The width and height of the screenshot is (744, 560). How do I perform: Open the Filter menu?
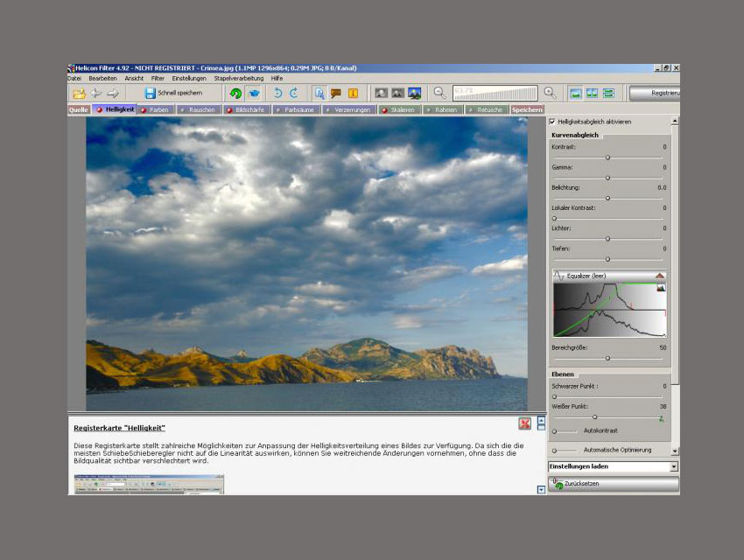[158, 79]
